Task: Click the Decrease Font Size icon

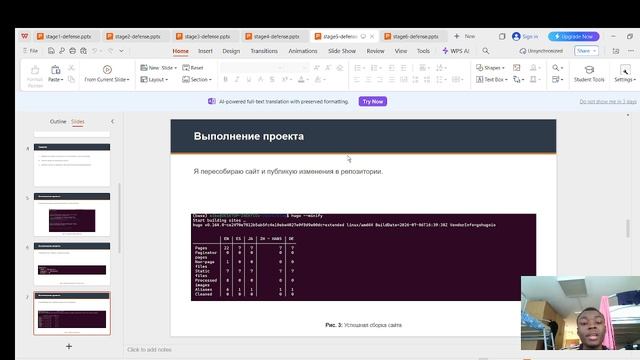Action: point(328,68)
